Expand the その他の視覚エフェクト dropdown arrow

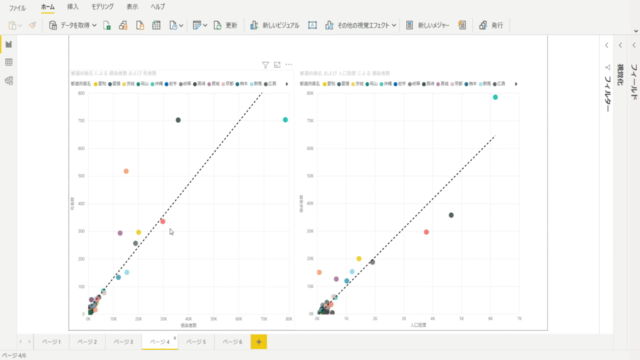394,25
